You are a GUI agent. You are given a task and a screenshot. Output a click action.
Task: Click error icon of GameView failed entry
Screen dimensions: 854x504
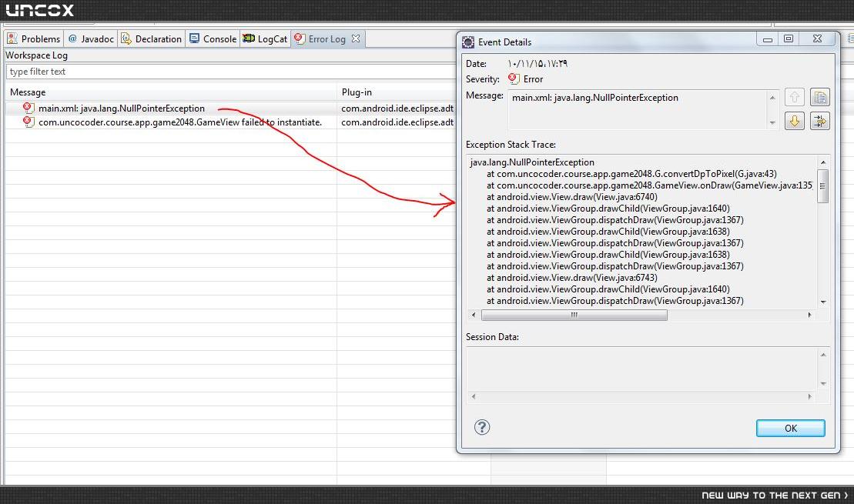coord(28,122)
